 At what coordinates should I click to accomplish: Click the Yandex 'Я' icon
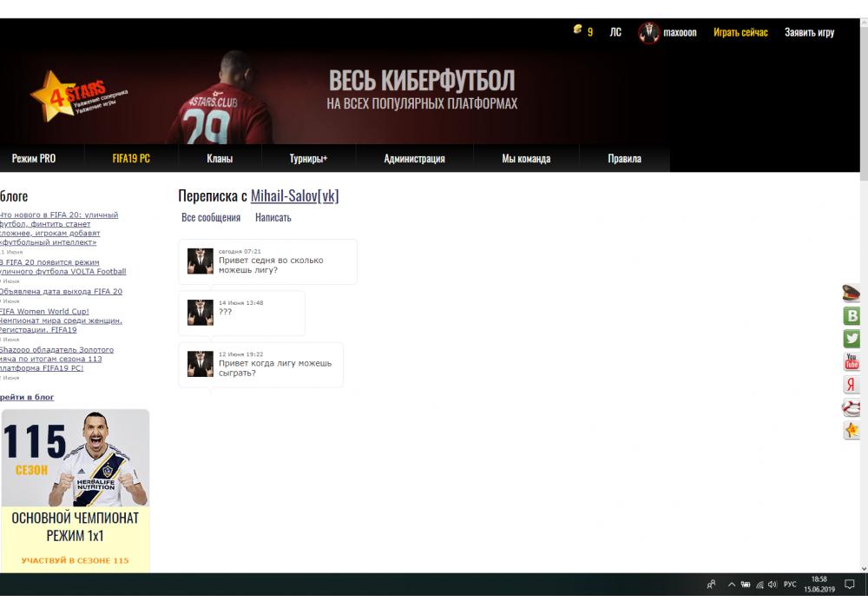[852, 385]
